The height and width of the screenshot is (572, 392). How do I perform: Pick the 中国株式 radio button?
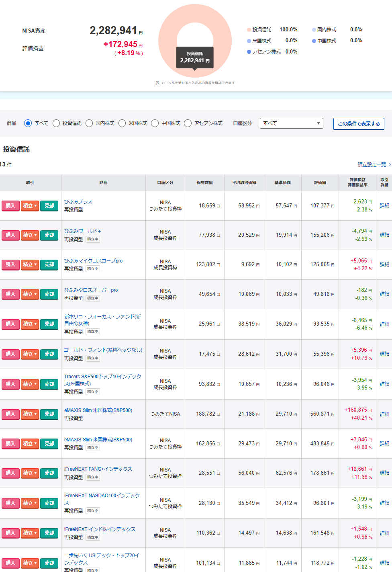click(155, 123)
